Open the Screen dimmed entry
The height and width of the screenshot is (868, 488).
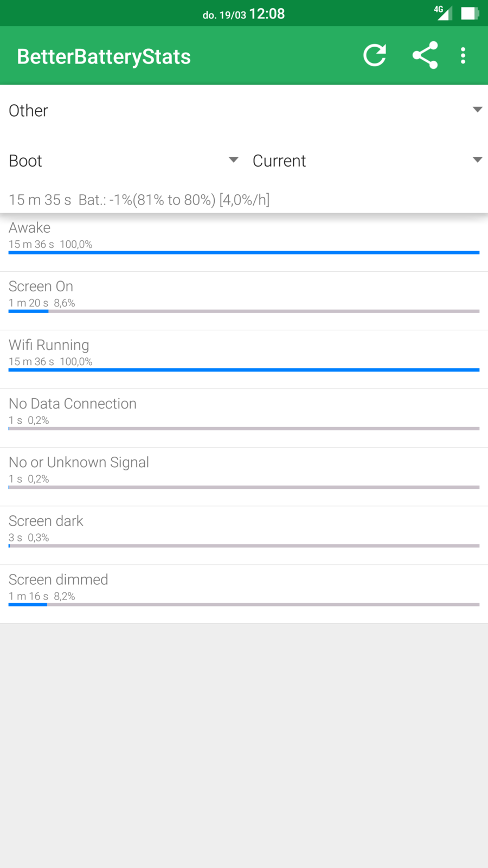click(x=244, y=586)
